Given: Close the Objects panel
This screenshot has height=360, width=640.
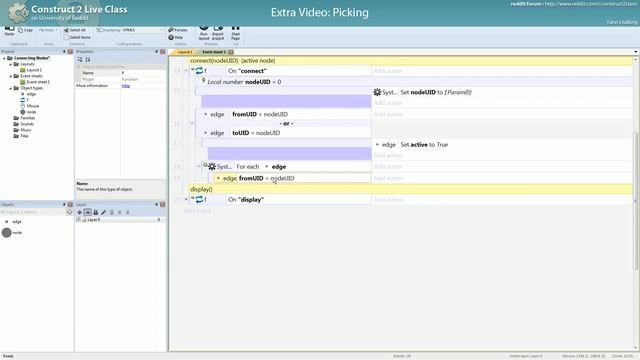Looking at the screenshot, I should (x=70, y=204).
